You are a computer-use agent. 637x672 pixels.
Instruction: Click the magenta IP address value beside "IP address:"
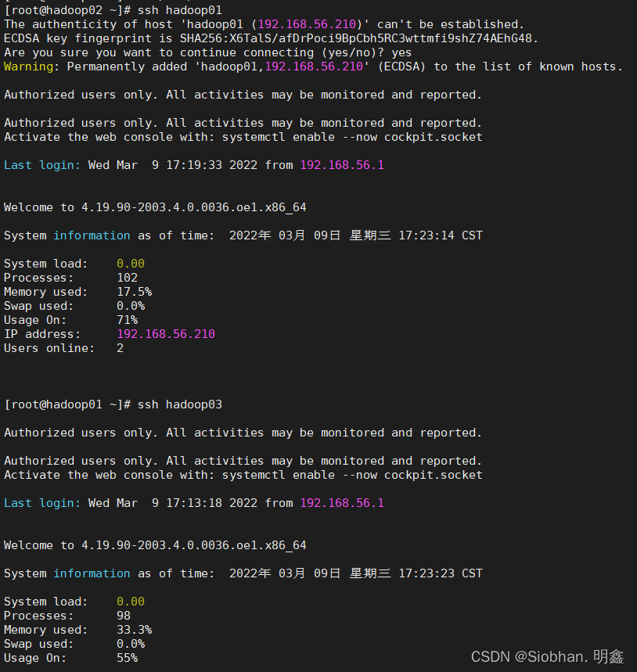click(x=166, y=334)
